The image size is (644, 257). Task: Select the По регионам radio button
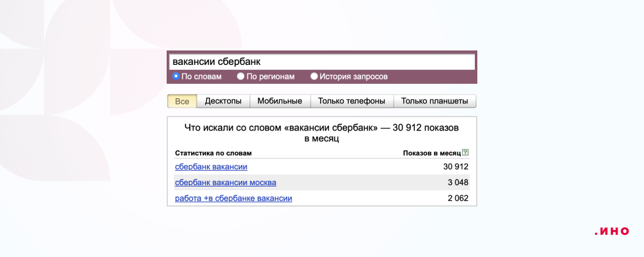tap(240, 76)
